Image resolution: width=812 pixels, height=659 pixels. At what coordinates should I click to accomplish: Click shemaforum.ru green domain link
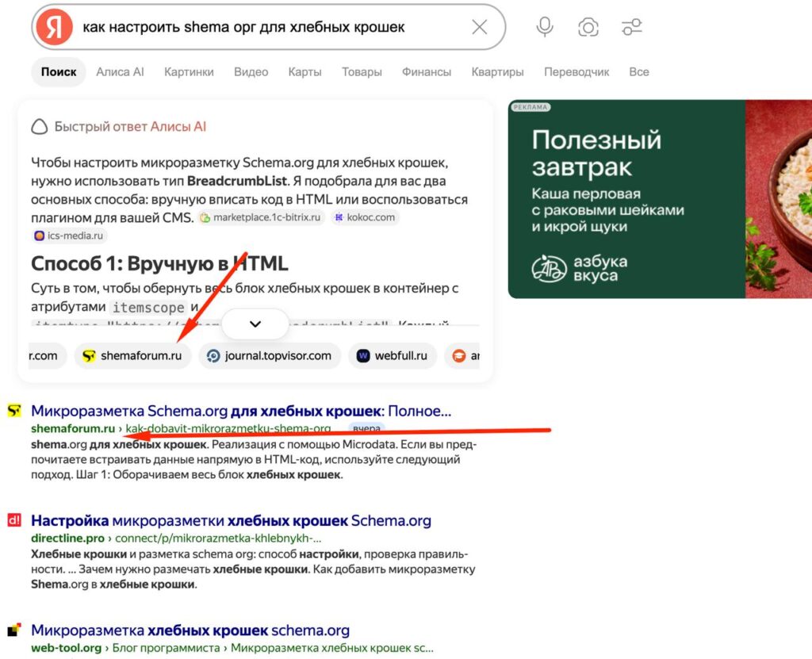(x=73, y=428)
